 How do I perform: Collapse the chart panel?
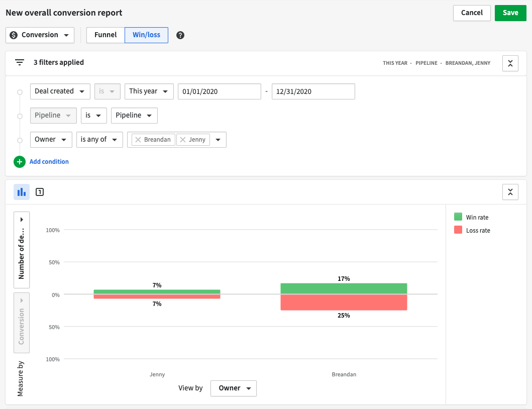coord(510,192)
